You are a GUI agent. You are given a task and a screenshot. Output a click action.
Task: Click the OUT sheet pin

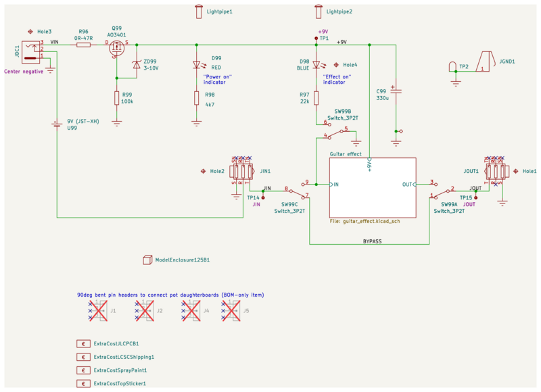point(409,185)
